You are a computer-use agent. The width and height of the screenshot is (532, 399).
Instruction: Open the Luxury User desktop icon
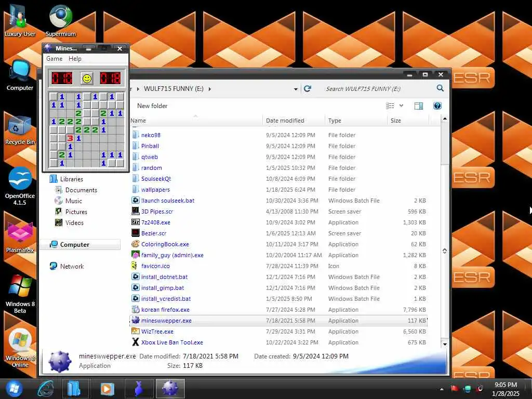20,21
